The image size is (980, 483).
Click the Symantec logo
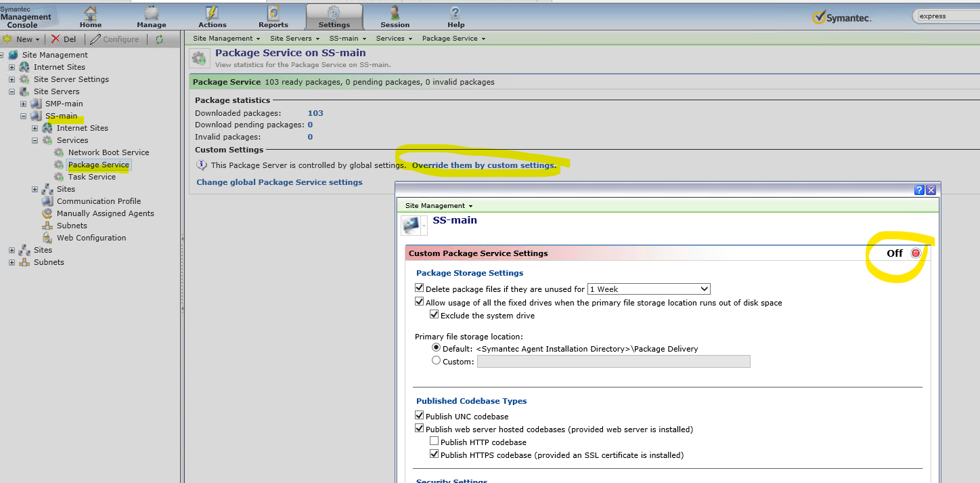pyautogui.click(x=841, y=18)
